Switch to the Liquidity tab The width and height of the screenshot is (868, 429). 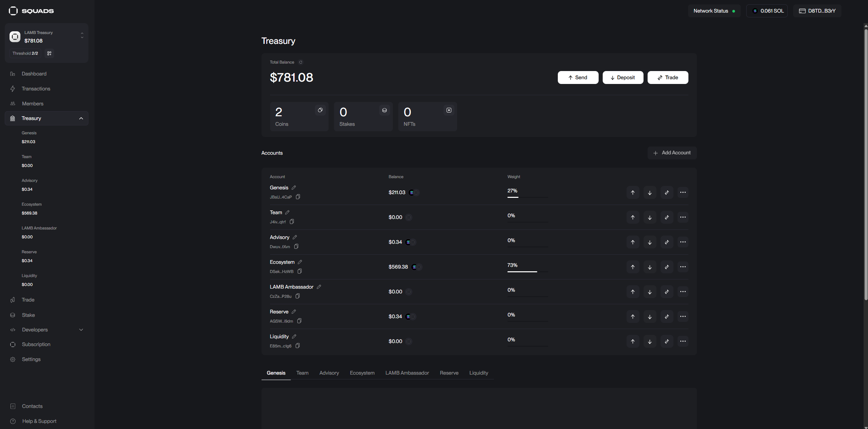click(x=479, y=373)
